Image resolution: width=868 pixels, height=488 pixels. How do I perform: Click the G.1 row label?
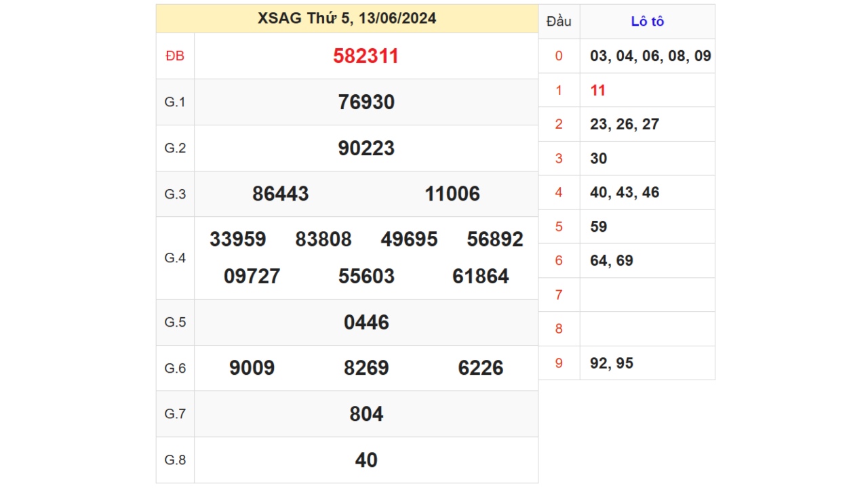click(175, 102)
